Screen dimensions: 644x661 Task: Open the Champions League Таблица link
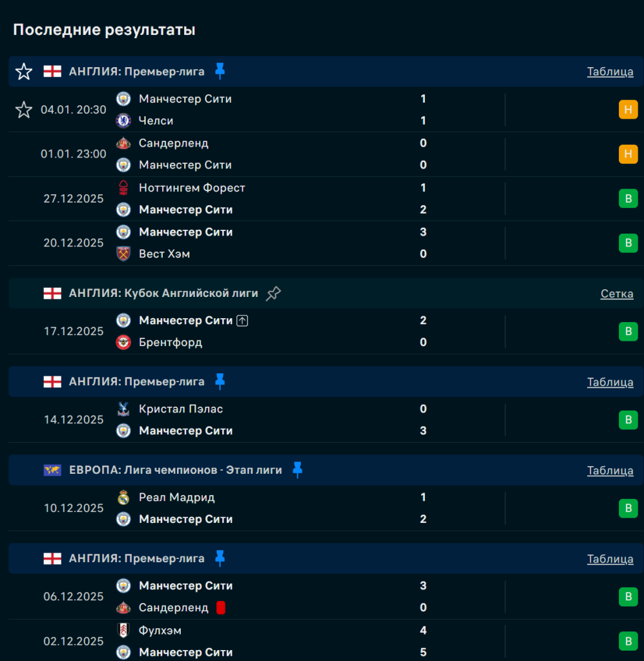coord(610,471)
